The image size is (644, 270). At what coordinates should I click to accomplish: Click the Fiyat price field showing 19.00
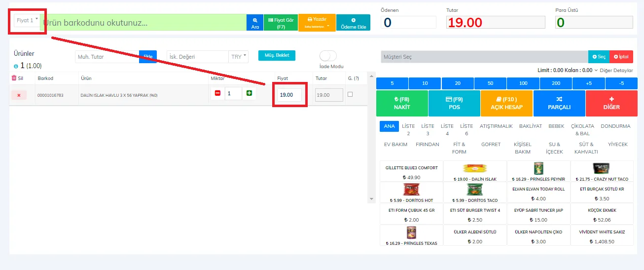click(289, 95)
